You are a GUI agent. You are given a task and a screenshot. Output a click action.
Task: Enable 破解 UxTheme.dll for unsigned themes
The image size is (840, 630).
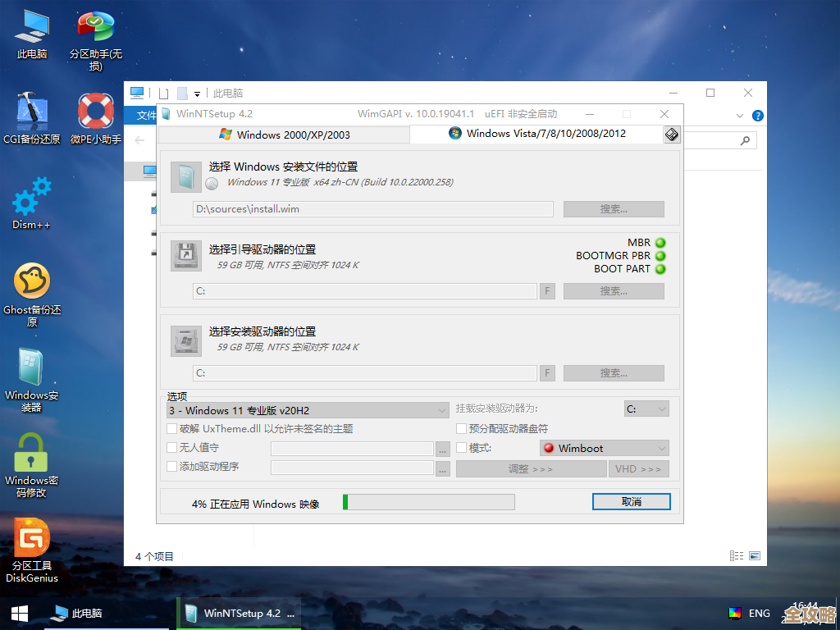(171, 428)
